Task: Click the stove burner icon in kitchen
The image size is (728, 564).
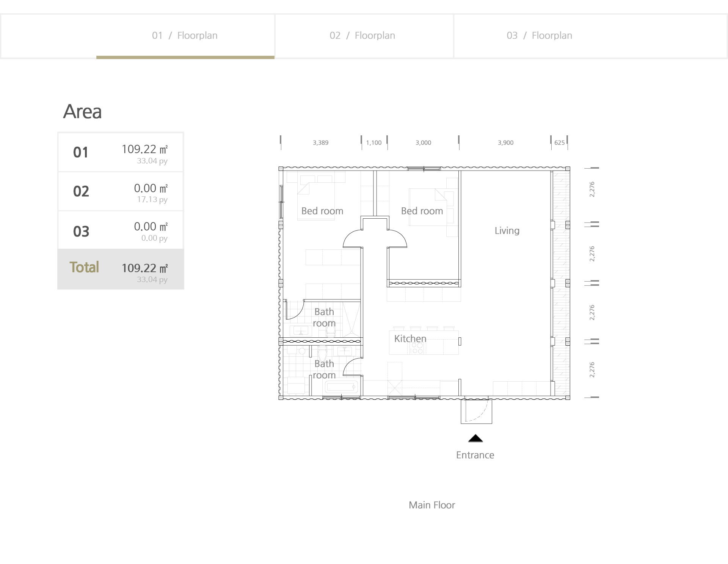Action: (417, 348)
